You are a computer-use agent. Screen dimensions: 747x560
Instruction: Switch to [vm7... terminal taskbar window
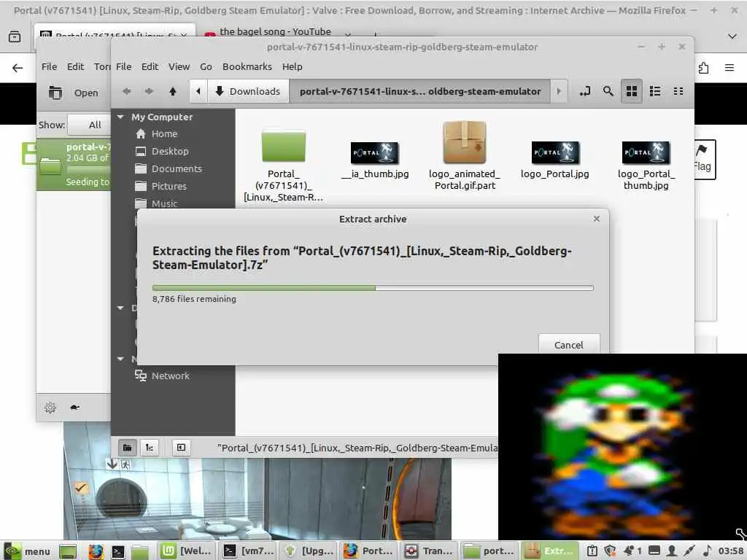point(249,551)
